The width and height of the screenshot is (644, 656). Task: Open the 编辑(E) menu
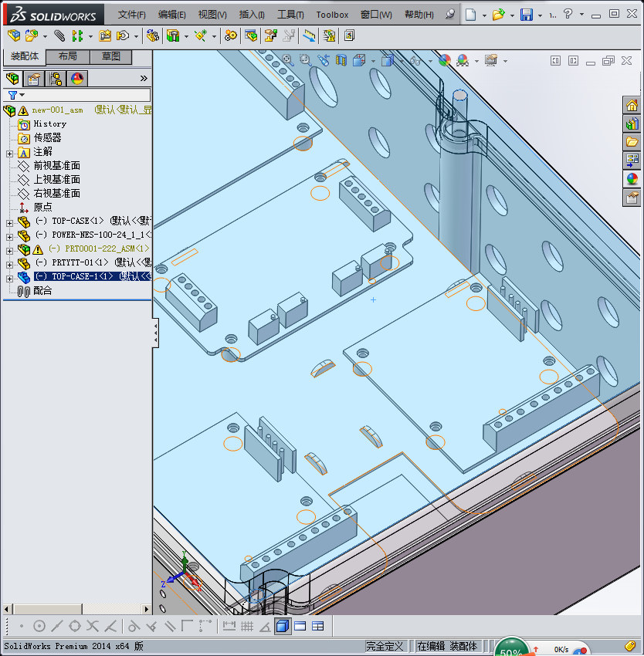tap(171, 15)
